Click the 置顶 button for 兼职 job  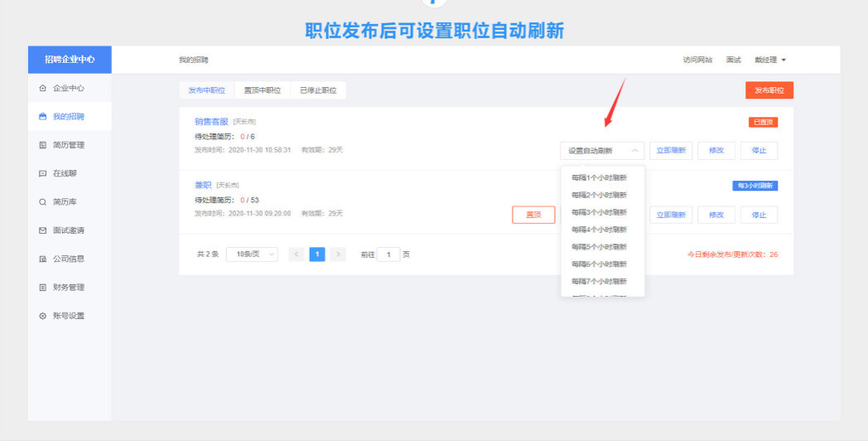point(533,215)
